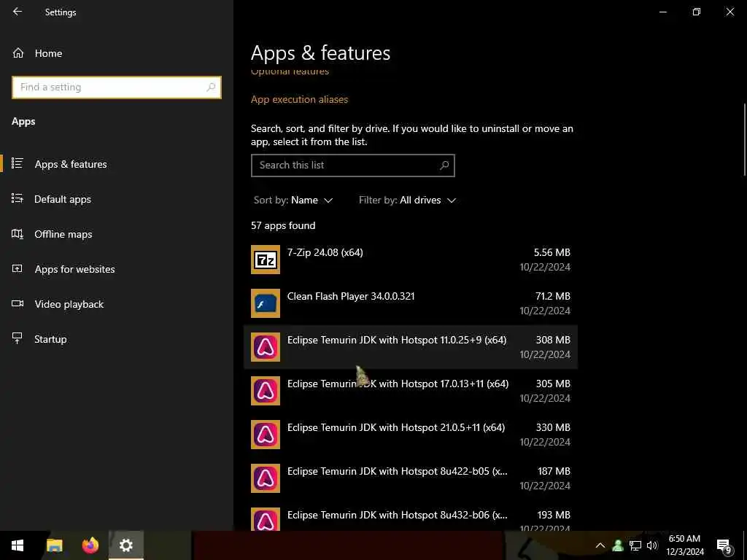Click the Temurin JDK 21.0.5+11 icon
This screenshot has height=560, width=747.
click(266, 435)
